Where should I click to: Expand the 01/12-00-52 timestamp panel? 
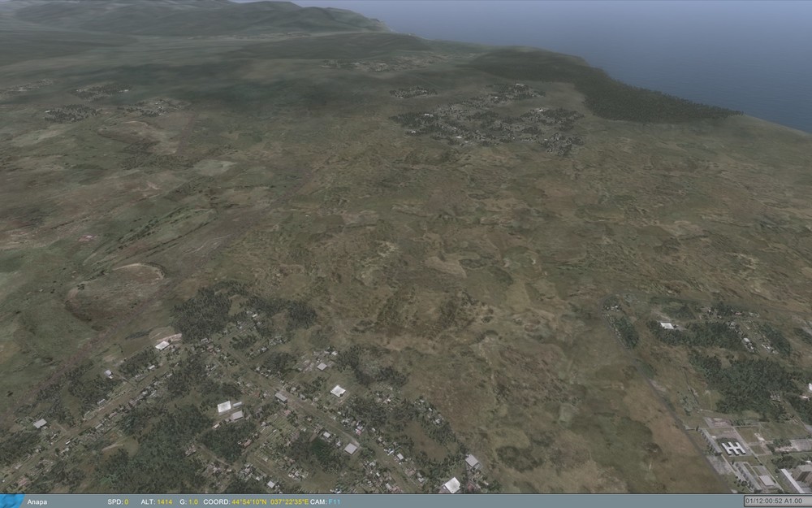775,499
